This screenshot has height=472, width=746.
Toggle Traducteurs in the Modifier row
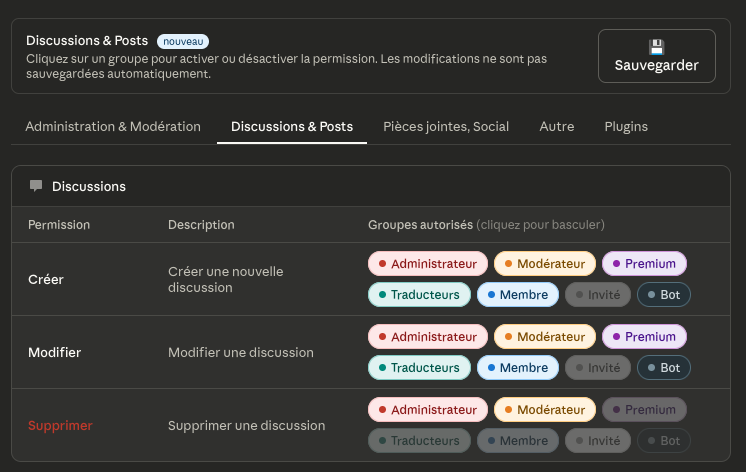418,367
